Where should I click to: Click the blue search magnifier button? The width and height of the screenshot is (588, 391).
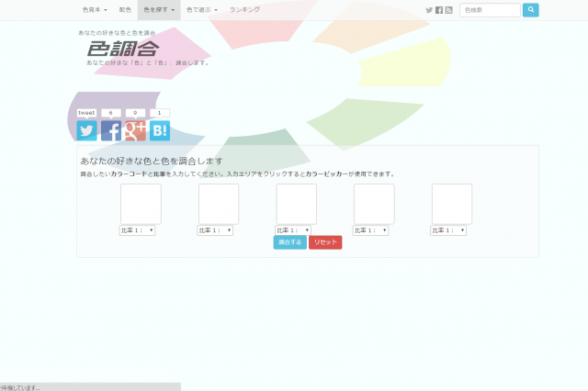[531, 10]
